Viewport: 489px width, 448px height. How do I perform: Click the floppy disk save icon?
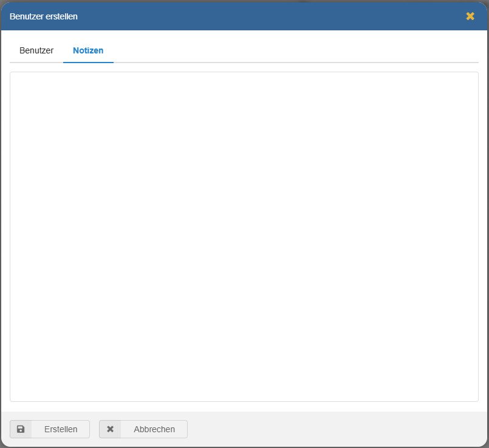[x=21, y=429]
